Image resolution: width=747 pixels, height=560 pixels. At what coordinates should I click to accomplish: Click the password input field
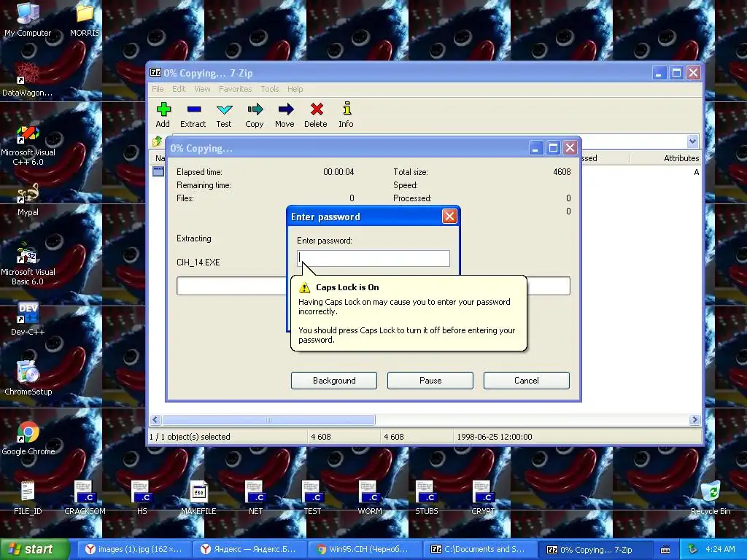373,258
